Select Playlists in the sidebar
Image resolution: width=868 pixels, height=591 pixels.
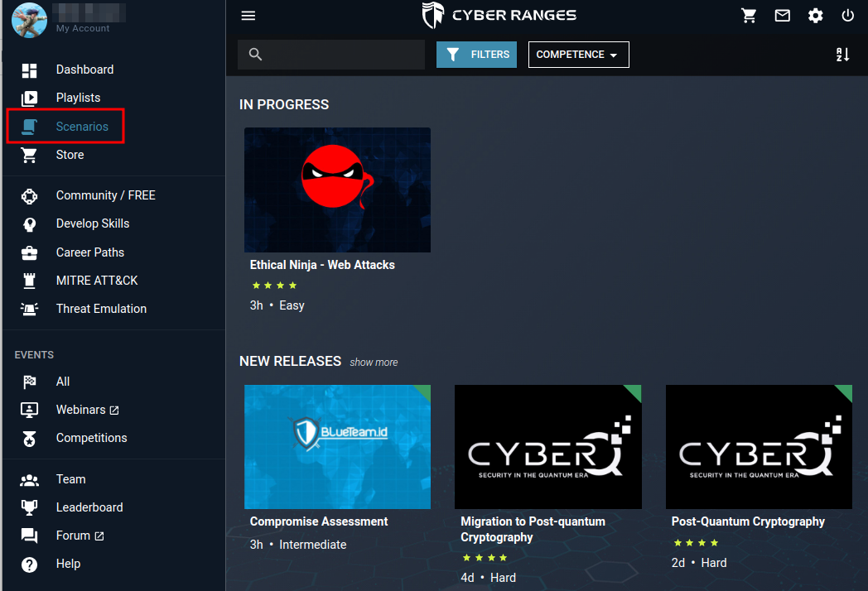click(x=78, y=98)
